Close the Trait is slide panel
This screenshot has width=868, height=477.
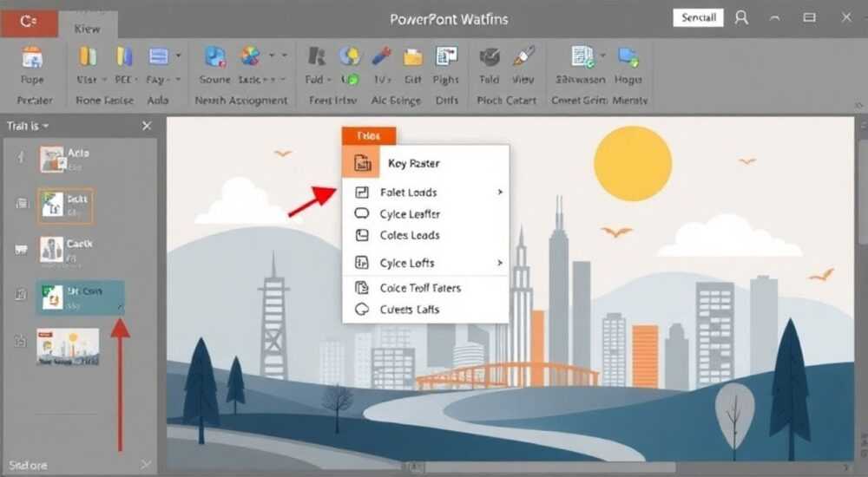pos(147,126)
